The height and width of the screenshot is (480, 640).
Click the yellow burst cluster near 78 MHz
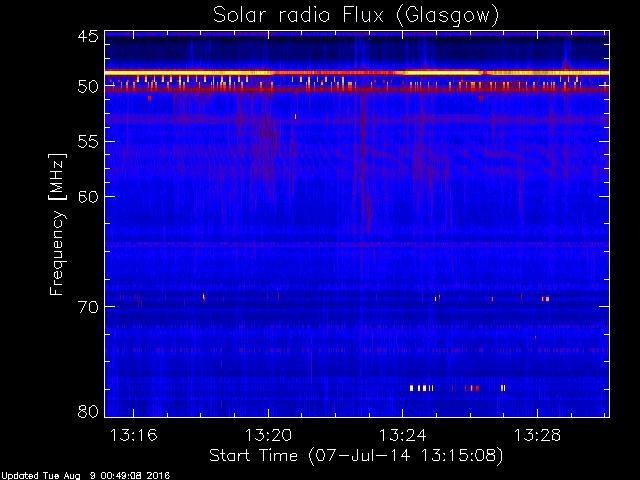point(422,388)
